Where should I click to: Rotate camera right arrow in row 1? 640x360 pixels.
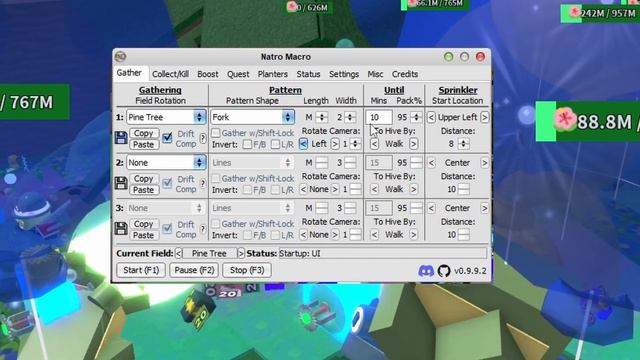click(335, 144)
